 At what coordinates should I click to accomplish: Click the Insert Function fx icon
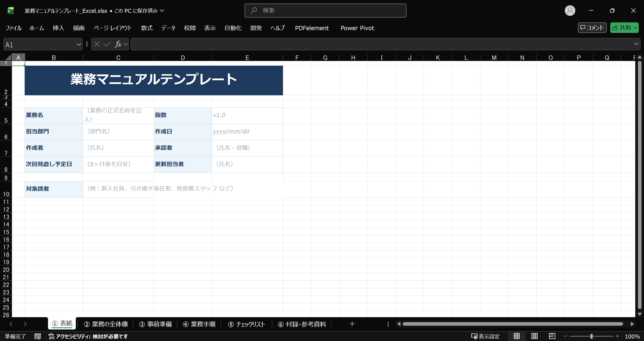click(x=118, y=44)
